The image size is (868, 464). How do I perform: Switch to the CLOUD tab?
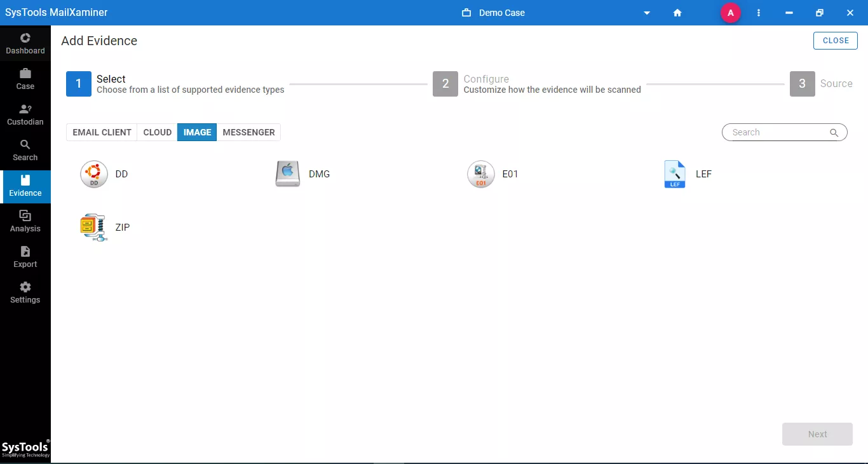(158, 132)
